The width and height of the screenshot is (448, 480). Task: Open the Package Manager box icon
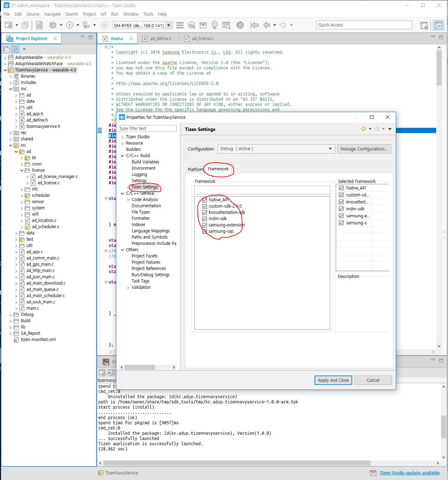203,25
